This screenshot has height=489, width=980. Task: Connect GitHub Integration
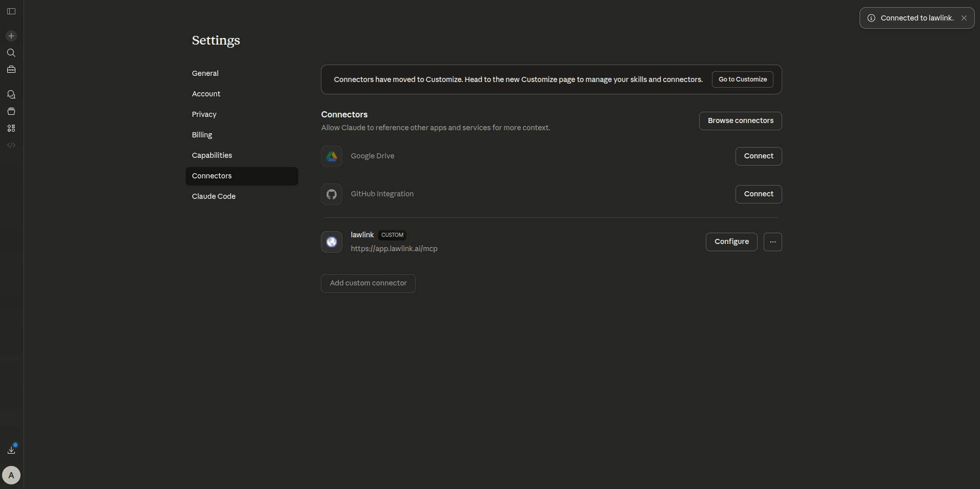[x=759, y=194]
